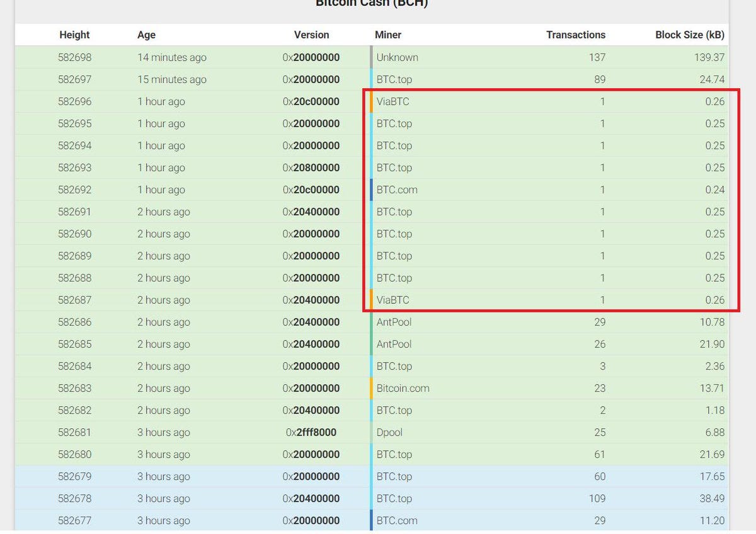The image size is (756, 534).
Task: Open block height 582684
Action: click(74, 366)
